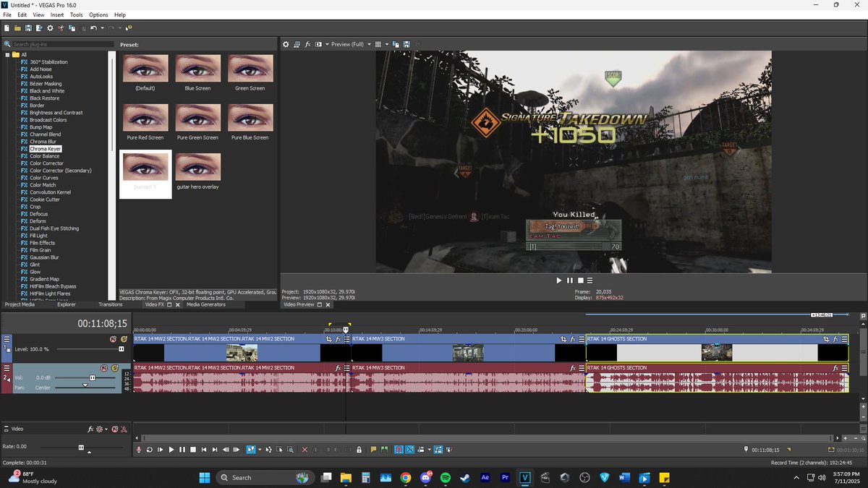Viewport: 868px width, 488px height.
Task: Open project video properties gear icon
Action: pyautogui.click(x=286, y=44)
